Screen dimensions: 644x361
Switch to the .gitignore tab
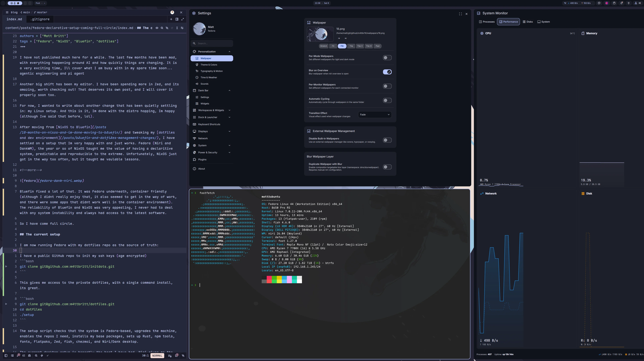click(x=40, y=19)
